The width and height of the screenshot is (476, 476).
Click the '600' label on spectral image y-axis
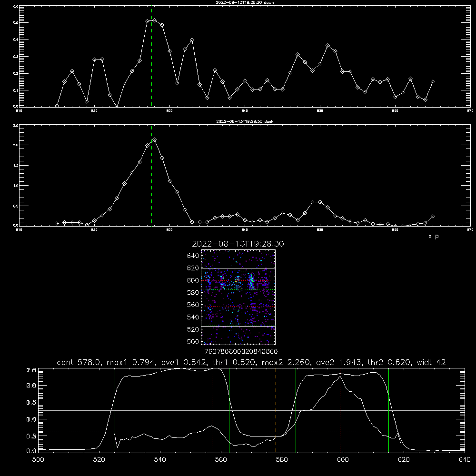(193, 280)
